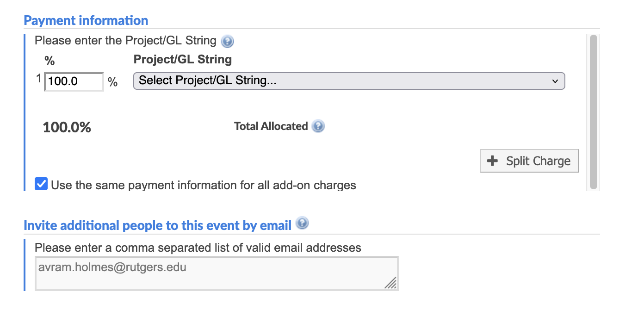This screenshot has width=644, height=310.
Task: Click the Split Charge button label
Action: 538,161
